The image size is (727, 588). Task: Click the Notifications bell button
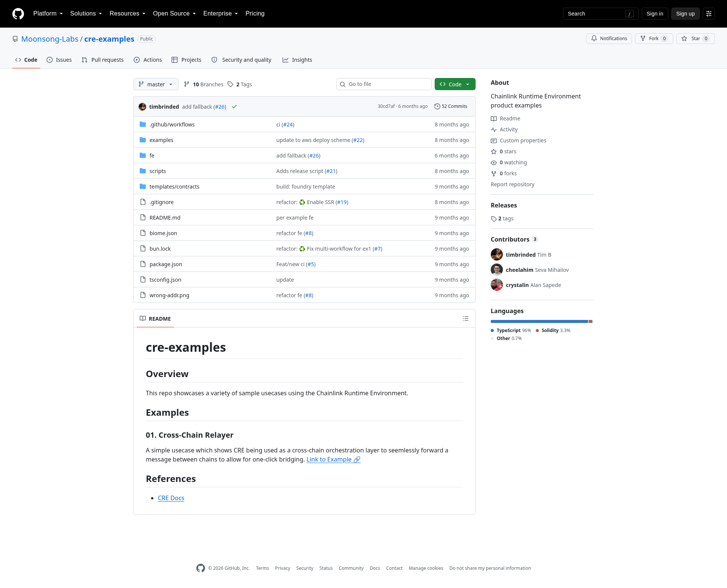tap(609, 39)
